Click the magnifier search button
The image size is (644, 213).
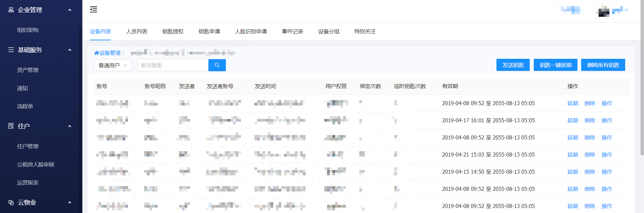217,65
